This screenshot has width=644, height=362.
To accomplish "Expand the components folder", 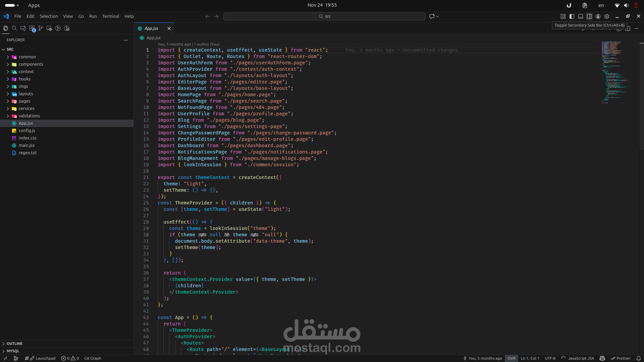I will 31,64.
